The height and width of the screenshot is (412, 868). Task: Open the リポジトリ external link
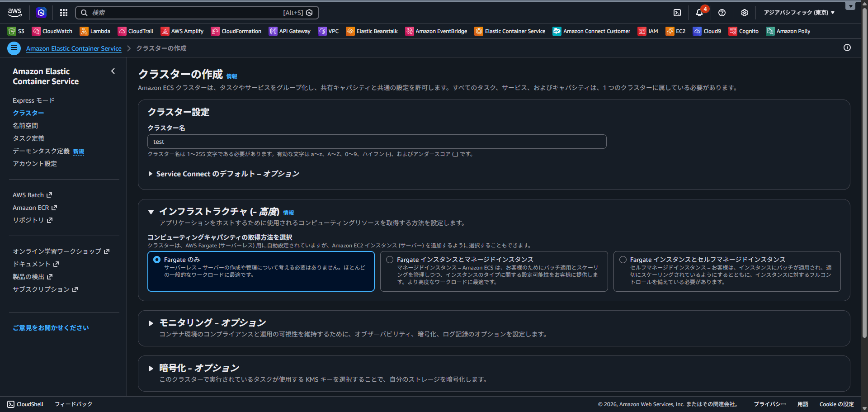33,220
